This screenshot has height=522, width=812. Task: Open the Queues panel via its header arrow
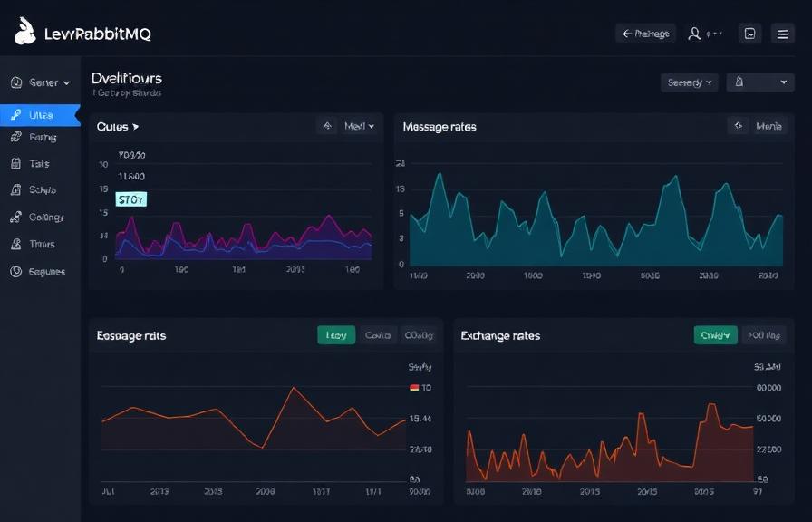click(x=134, y=127)
